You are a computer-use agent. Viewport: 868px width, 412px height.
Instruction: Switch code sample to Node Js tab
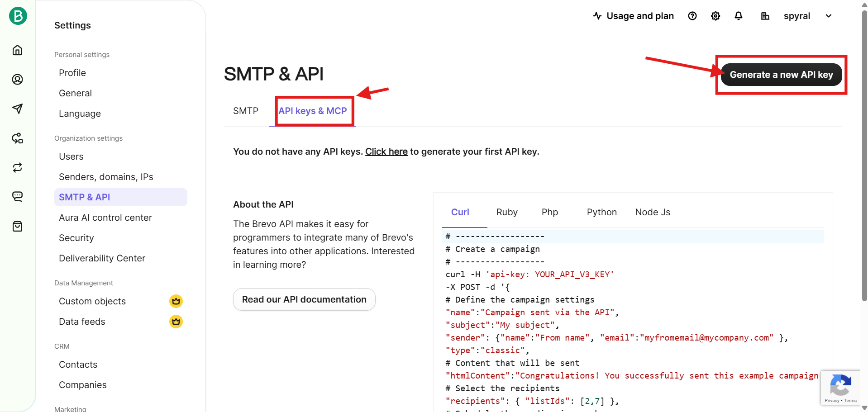[x=653, y=212]
